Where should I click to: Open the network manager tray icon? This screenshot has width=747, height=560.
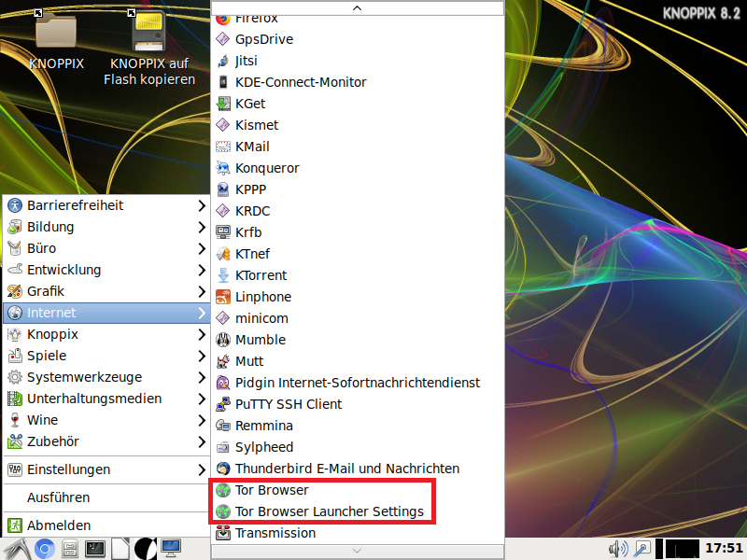pos(641,549)
